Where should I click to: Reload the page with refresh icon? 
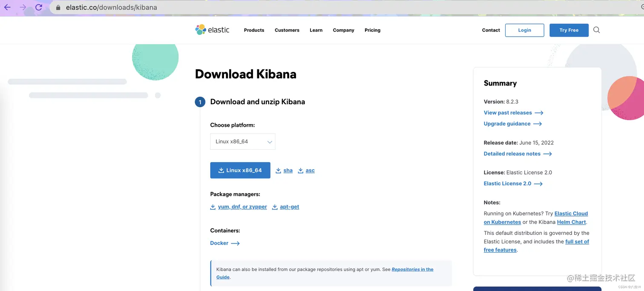pos(39,7)
